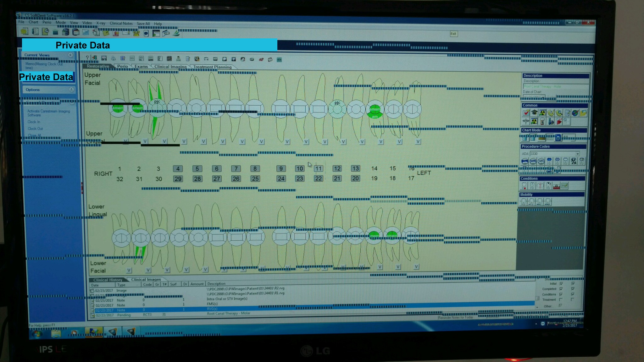Click the globe icon in Common panel
Viewport: 644px width, 362px height.
[575, 113]
